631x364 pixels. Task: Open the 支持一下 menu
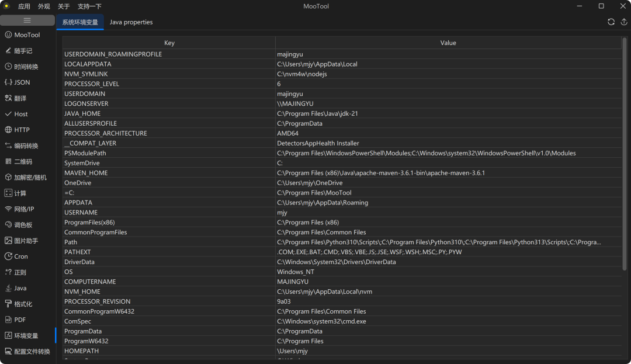(x=89, y=6)
